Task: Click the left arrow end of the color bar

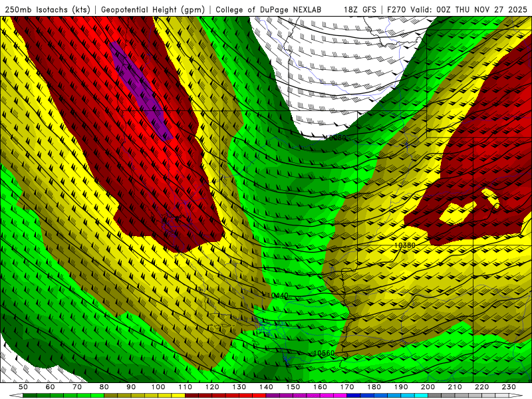Action: (x=16, y=396)
